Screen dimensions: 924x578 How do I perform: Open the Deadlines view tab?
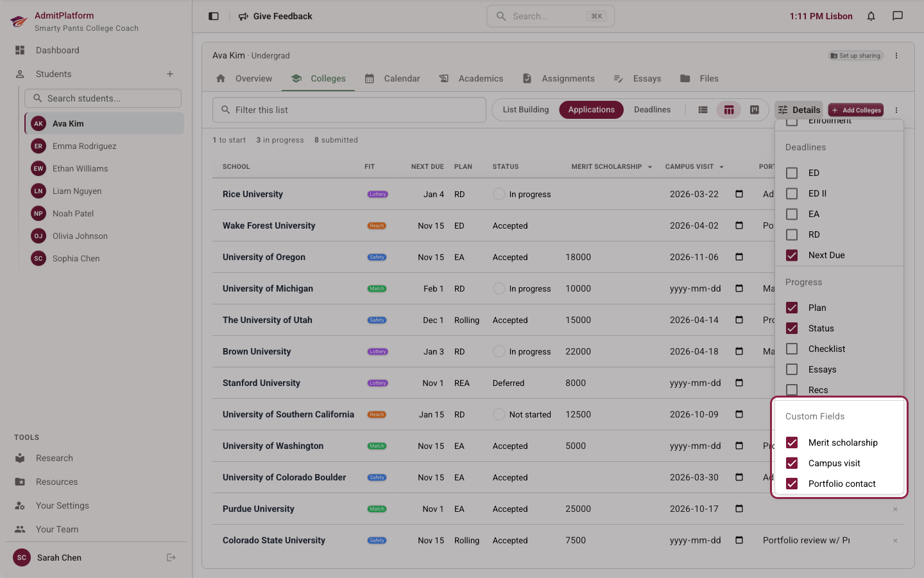click(652, 110)
